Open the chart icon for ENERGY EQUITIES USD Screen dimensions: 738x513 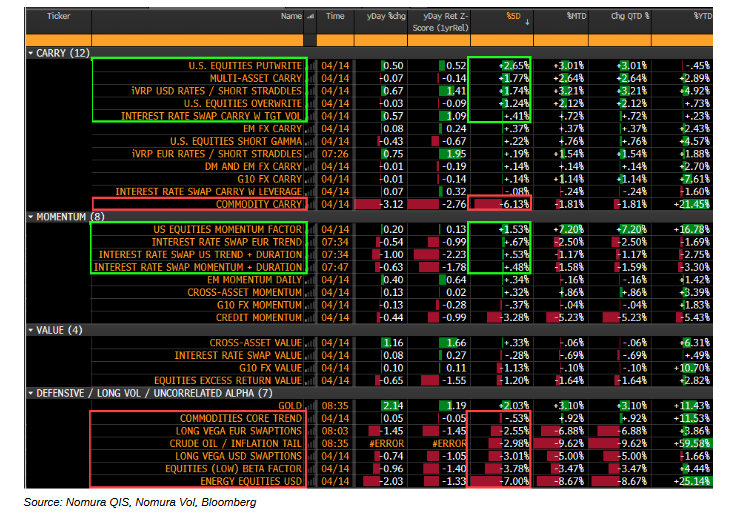(310, 480)
